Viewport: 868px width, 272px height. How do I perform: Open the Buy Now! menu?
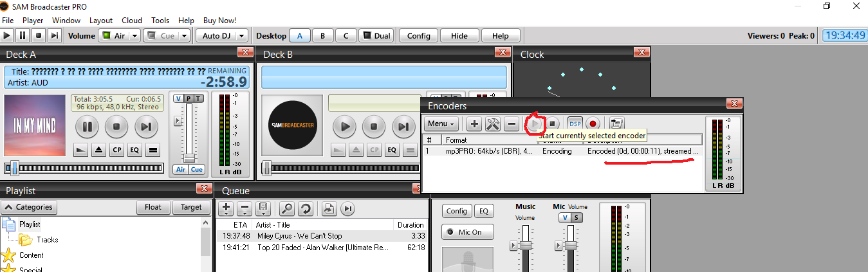219,21
